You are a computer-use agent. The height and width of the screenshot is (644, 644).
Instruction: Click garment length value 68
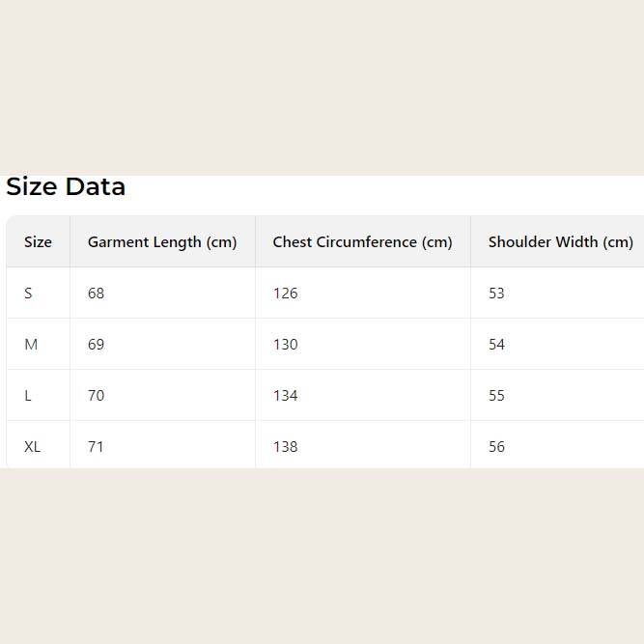[x=96, y=294]
